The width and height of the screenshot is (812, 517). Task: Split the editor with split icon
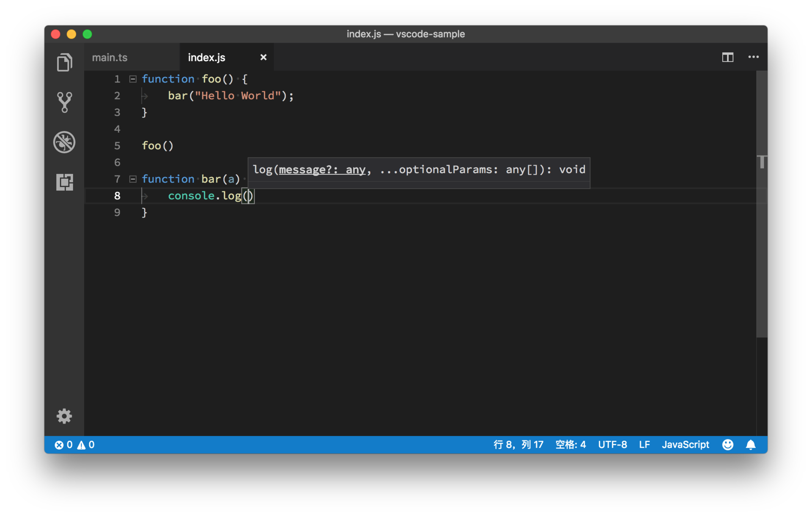[x=727, y=57]
